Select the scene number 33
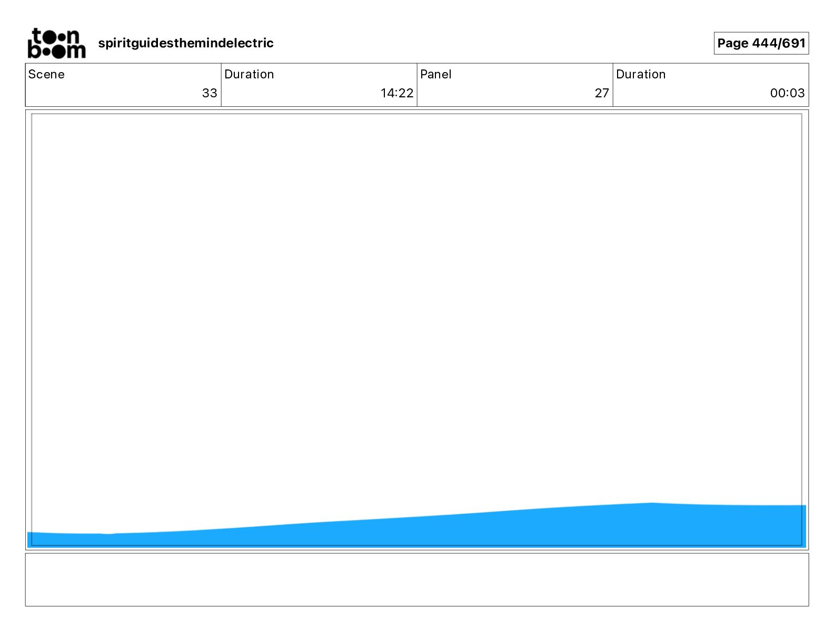The height and width of the screenshot is (644, 834). coord(210,93)
